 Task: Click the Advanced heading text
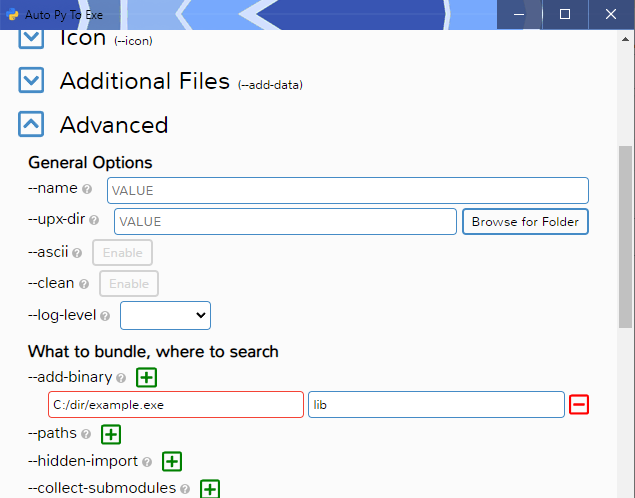[x=114, y=125]
